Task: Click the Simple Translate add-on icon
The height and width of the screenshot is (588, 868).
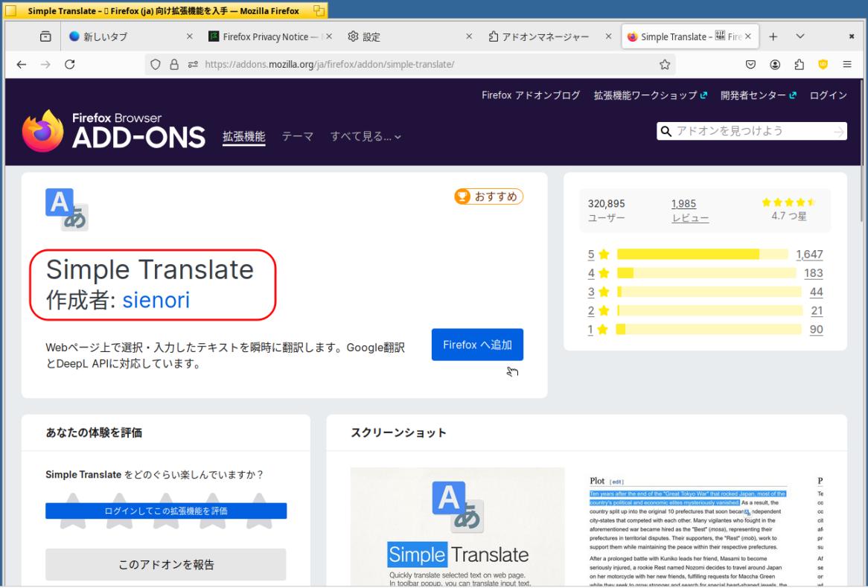Action: tap(67, 210)
